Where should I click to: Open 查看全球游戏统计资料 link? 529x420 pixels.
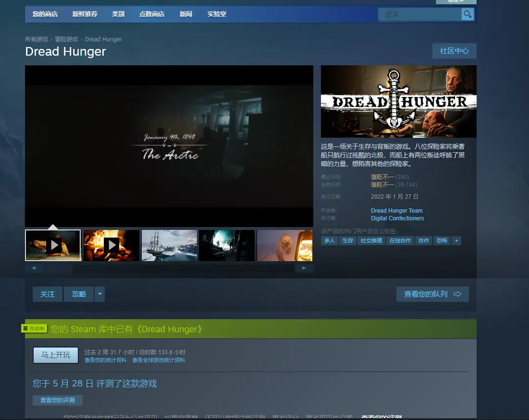159,360
